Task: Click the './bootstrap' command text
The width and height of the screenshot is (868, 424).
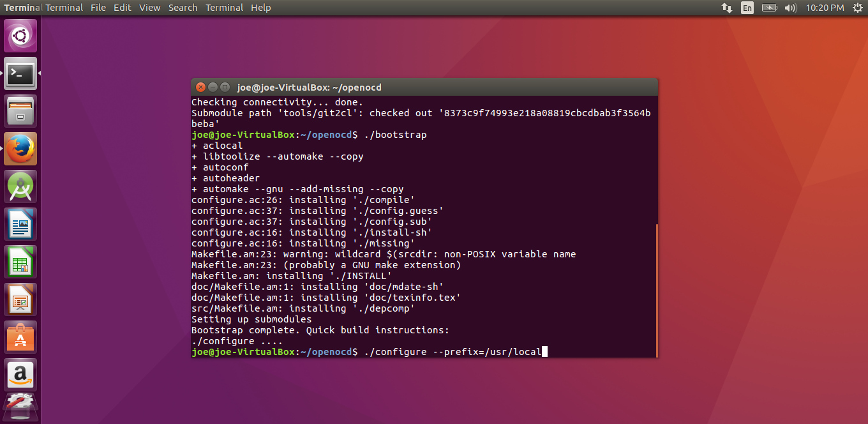Action: (395, 135)
